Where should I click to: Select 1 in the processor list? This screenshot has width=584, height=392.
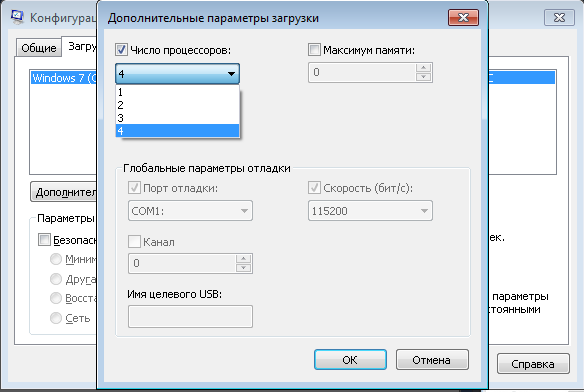click(x=177, y=92)
